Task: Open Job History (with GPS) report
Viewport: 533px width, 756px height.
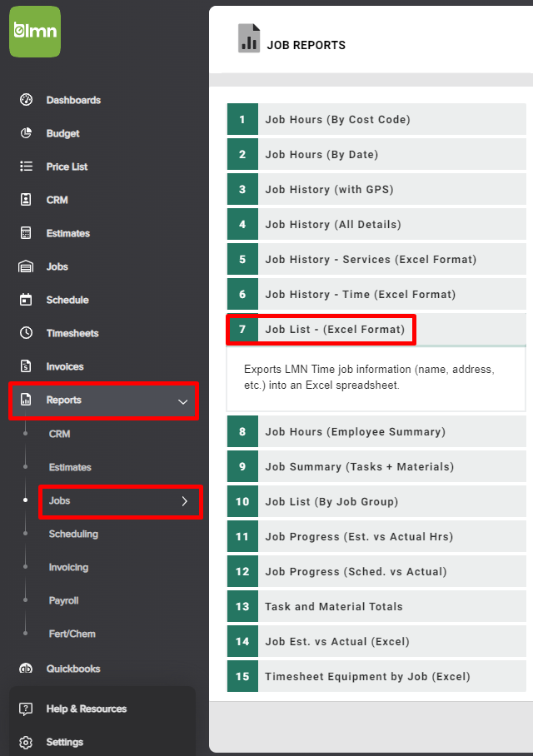Action: point(376,189)
